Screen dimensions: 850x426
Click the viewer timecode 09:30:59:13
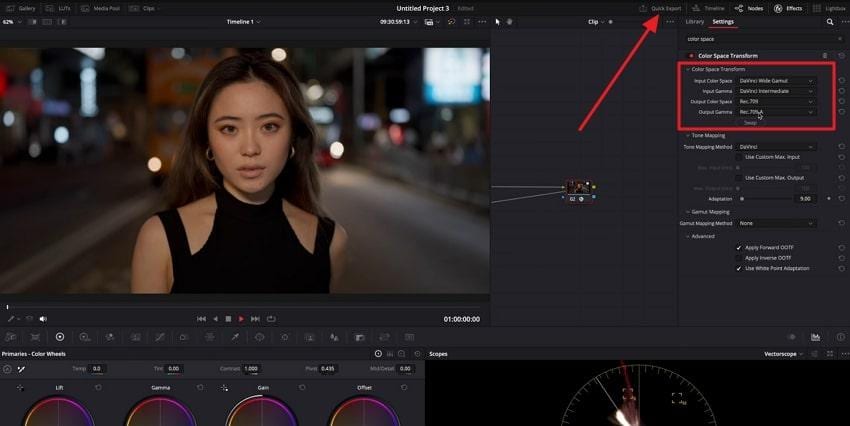coord(395,22)
